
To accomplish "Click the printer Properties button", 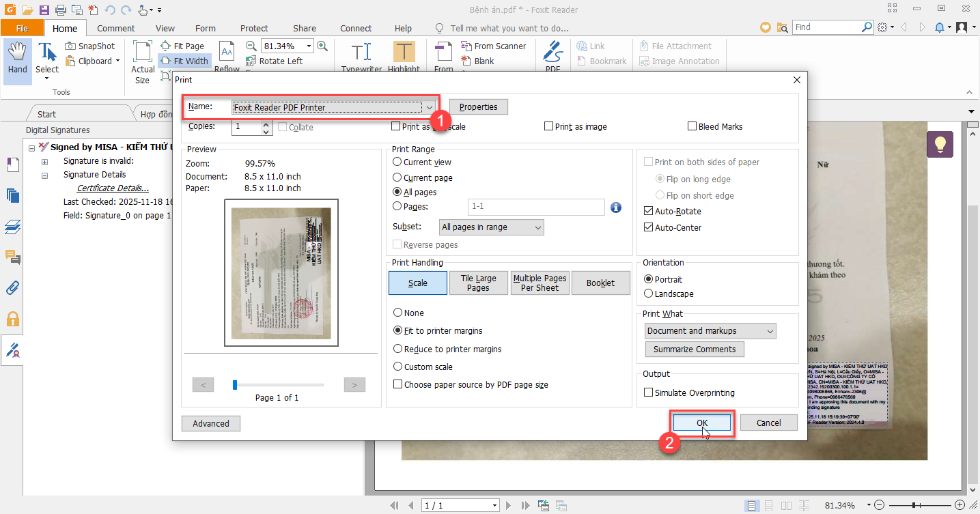I will 478,107.
